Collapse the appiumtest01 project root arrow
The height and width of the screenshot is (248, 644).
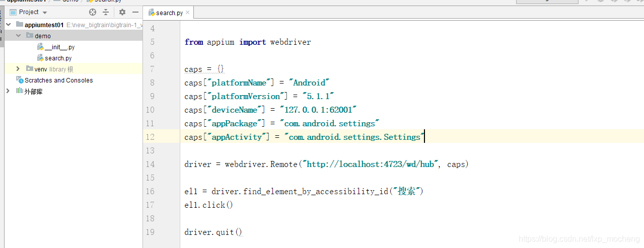point(9,25)
